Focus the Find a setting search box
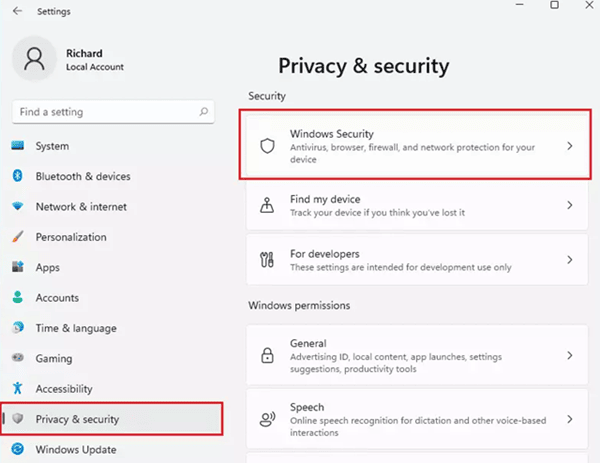Screen dimensions: 600x463 [x=105, y=112]
